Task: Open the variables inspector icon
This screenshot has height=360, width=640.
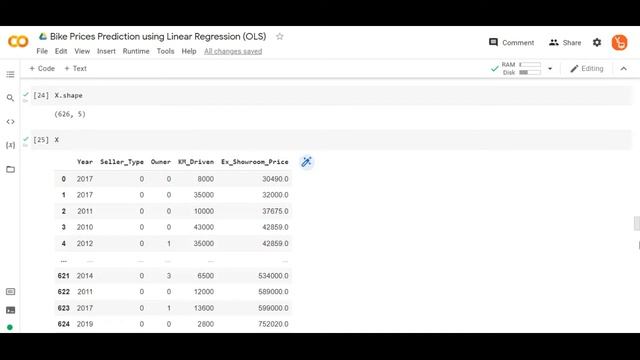Action: (11, 145)
